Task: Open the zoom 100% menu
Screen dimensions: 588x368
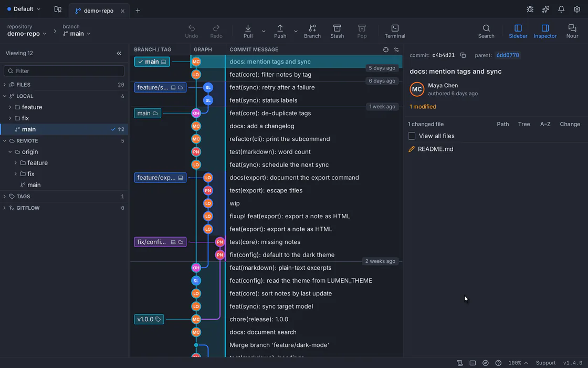Action: point(518,363)
